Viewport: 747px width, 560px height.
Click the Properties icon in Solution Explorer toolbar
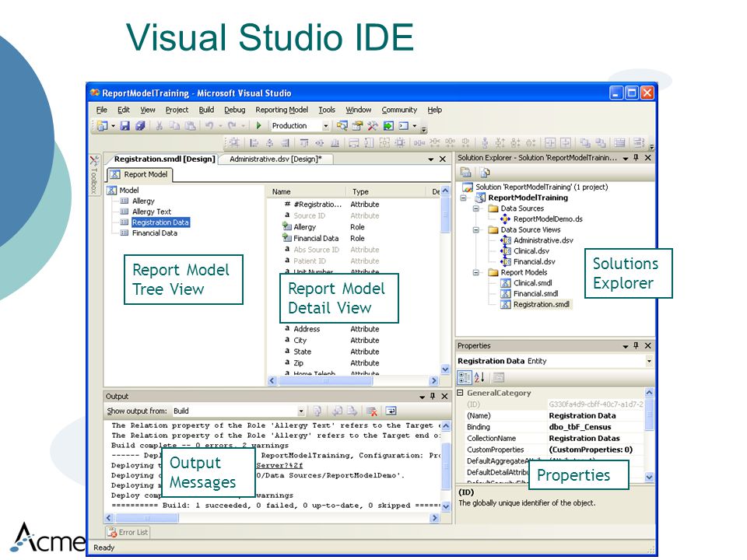466,173
